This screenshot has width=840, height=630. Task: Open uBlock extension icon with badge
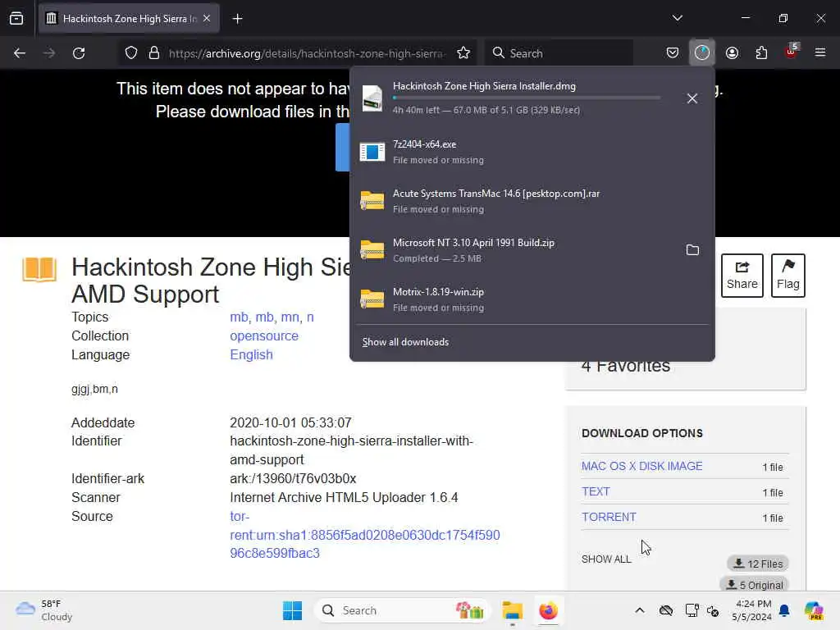pyautogui.click(x=792, y=52)
